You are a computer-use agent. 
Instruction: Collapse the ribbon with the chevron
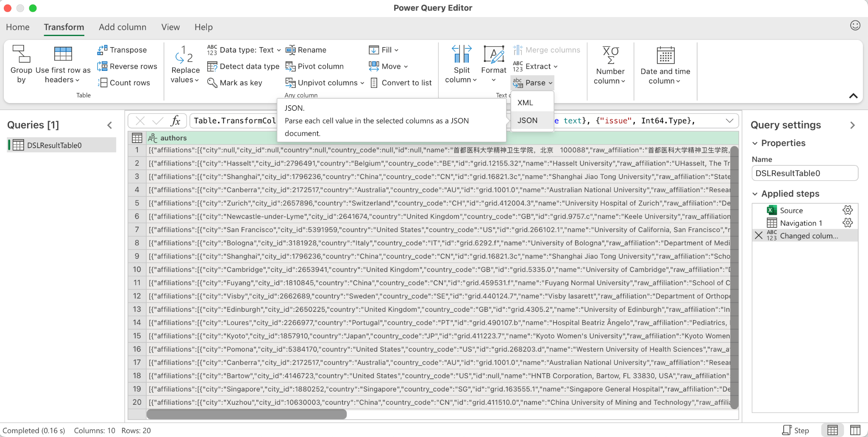(x=853, y=96)
